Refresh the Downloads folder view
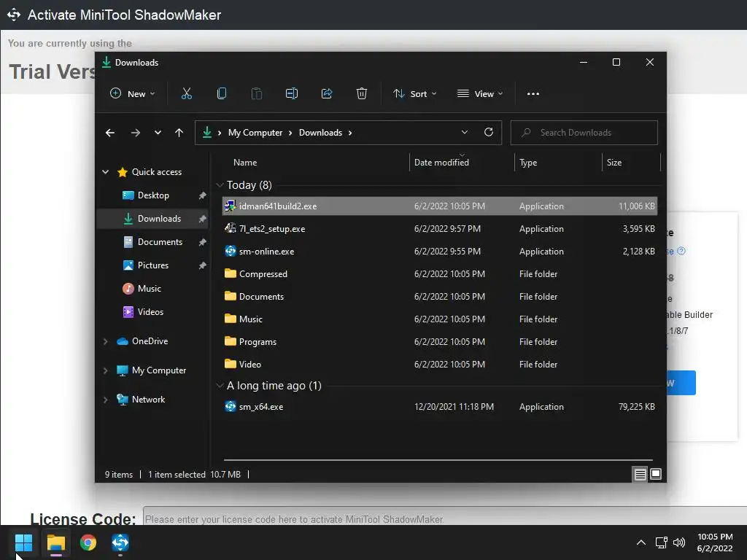The width and height of the screenshot is (747, 560). click(x=489, y=133)
